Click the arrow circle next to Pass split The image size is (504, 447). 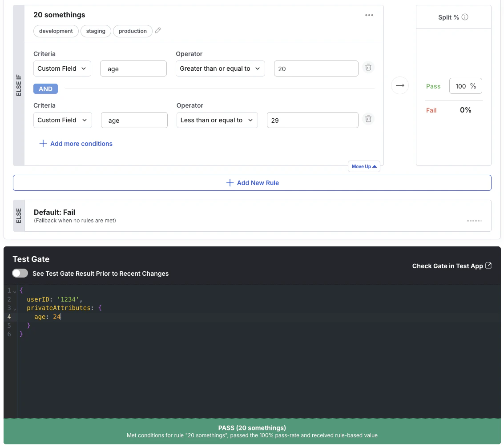(400, 85)
